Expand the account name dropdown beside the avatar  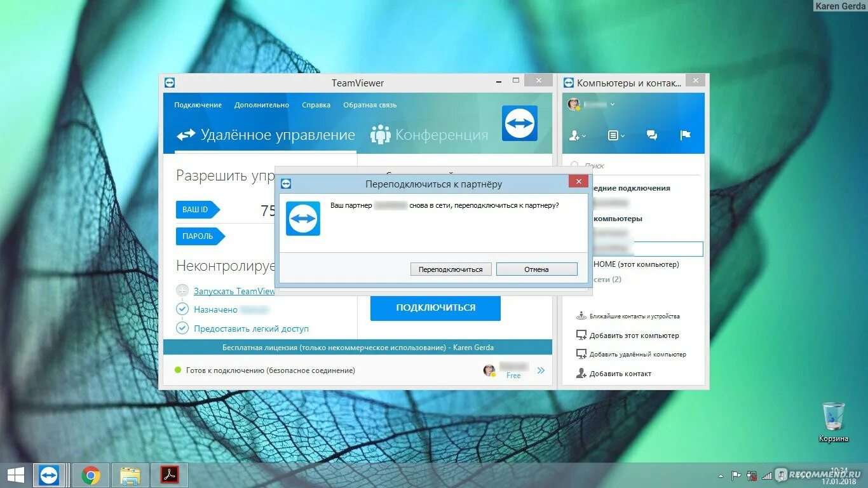[x=613, y=104]
